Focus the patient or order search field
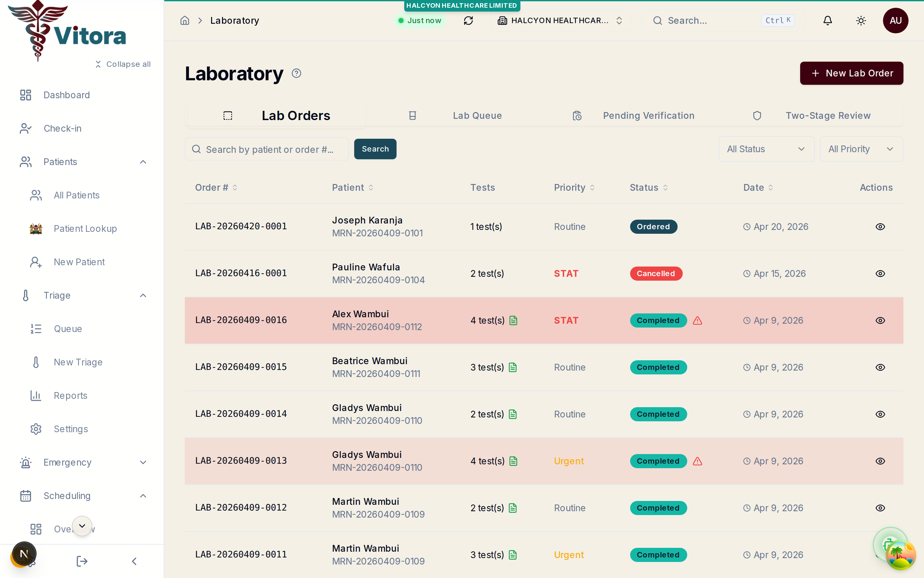This screenshot has width=924, height=578. pyautogui.click(x=267, y=149)
